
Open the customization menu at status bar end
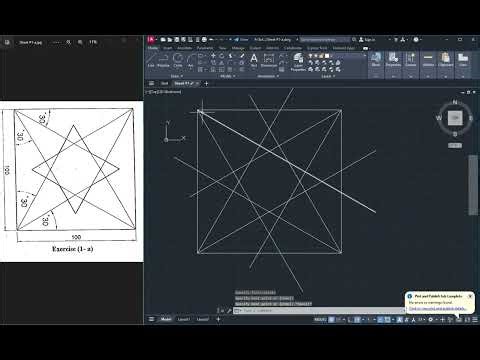click(x=475, y=319)
